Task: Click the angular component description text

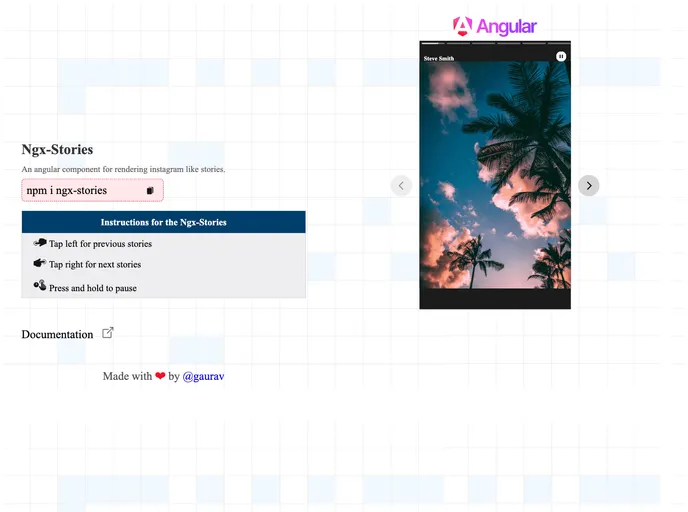Action: pyautogui.click(x=123, y=169)
